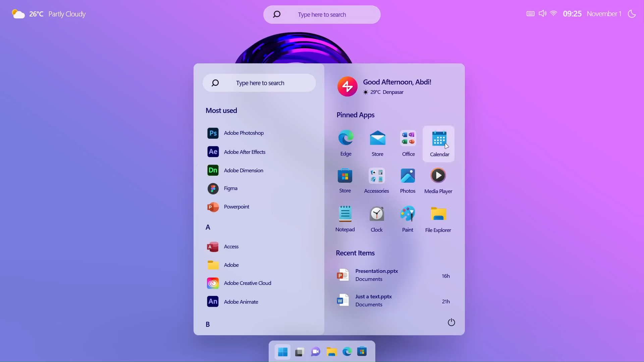This screenshot has height=362, width=644.
Task: Open Just a text.pptx recent file
Action: [x=374, y=301]
